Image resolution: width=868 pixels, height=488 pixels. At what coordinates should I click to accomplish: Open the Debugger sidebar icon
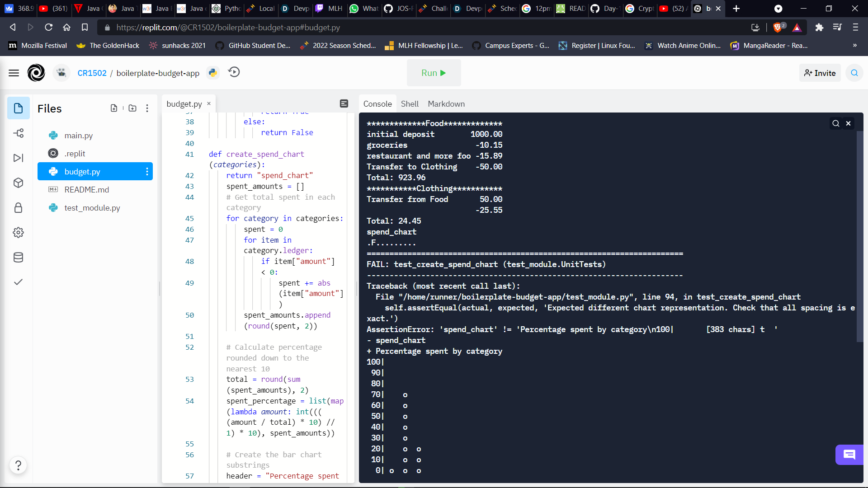pyautogui.click(x=19, y=158)
